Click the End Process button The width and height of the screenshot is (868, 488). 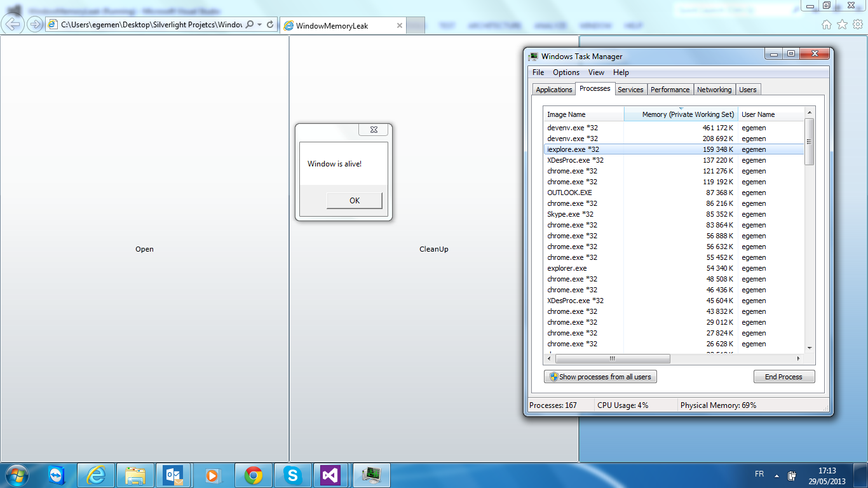(784, 377)
